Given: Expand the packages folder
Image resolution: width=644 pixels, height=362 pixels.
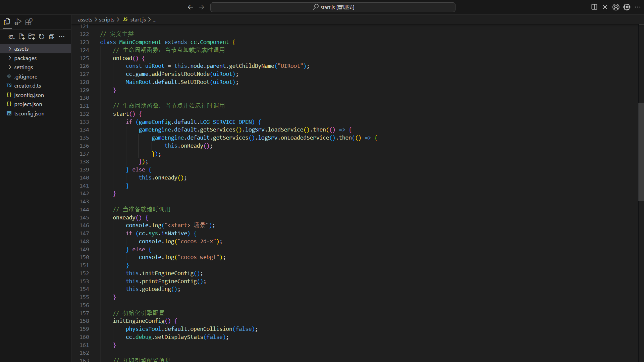Looking at the screenshot, I should click(x=35, y=58).
